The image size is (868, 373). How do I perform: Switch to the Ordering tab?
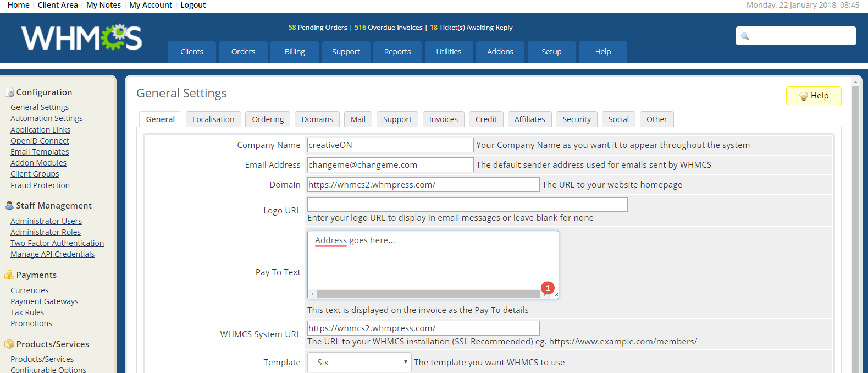pos(268,119)
